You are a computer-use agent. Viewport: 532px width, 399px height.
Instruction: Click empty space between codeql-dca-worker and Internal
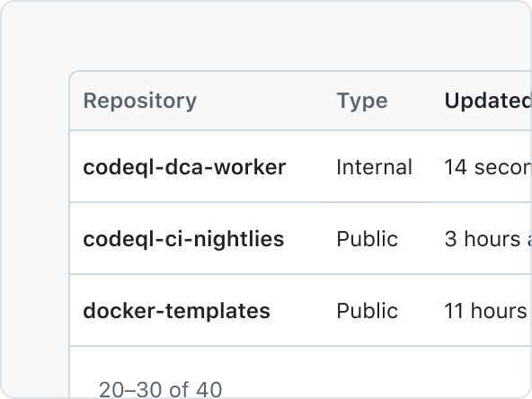tap(312, 167)
